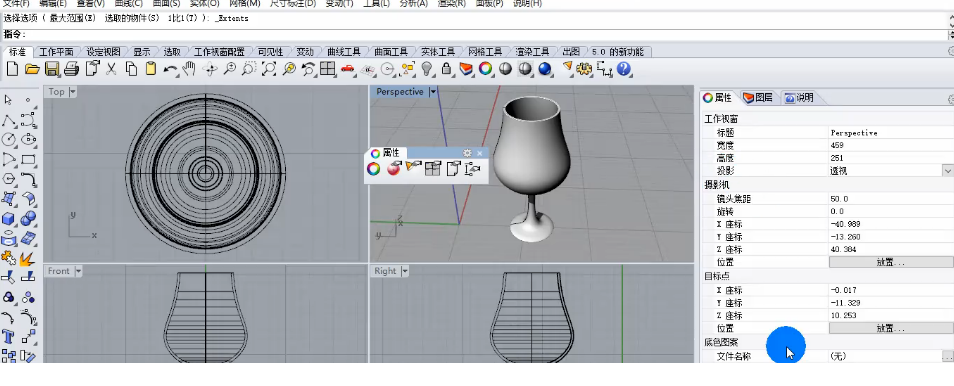Click the Print icon

72,69
